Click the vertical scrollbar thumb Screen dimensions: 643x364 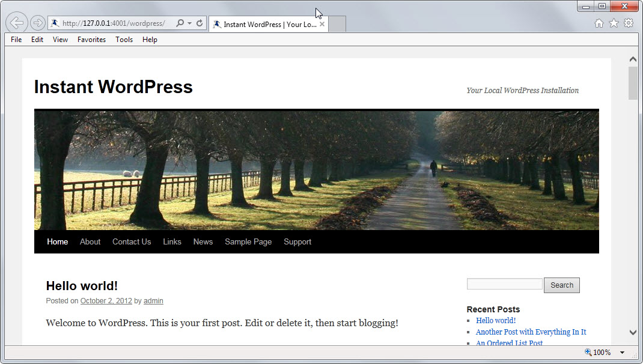[x=633, y=83]
